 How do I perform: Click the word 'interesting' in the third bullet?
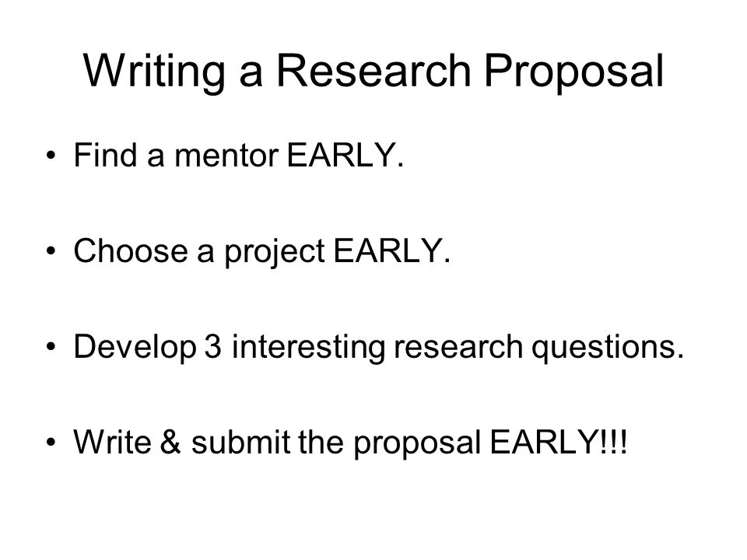click(x=309, y=348)
